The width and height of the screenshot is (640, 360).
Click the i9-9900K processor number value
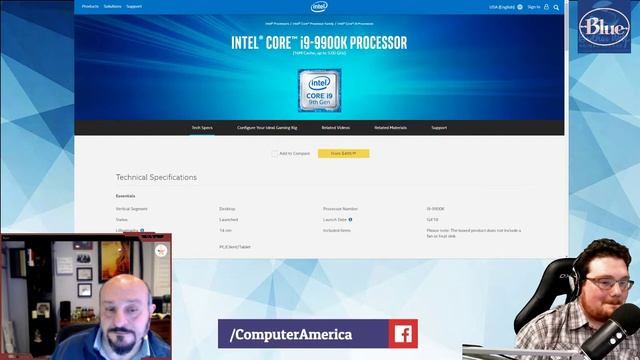click(436, 209)
